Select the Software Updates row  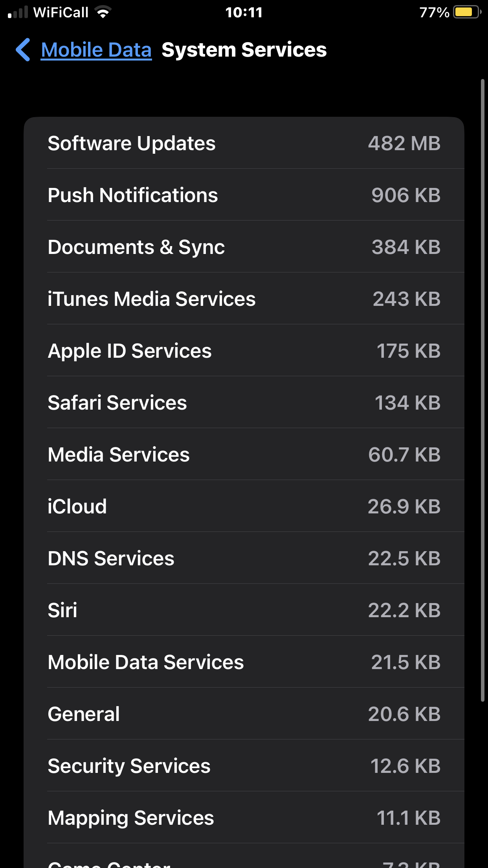[x=244, y=143]
